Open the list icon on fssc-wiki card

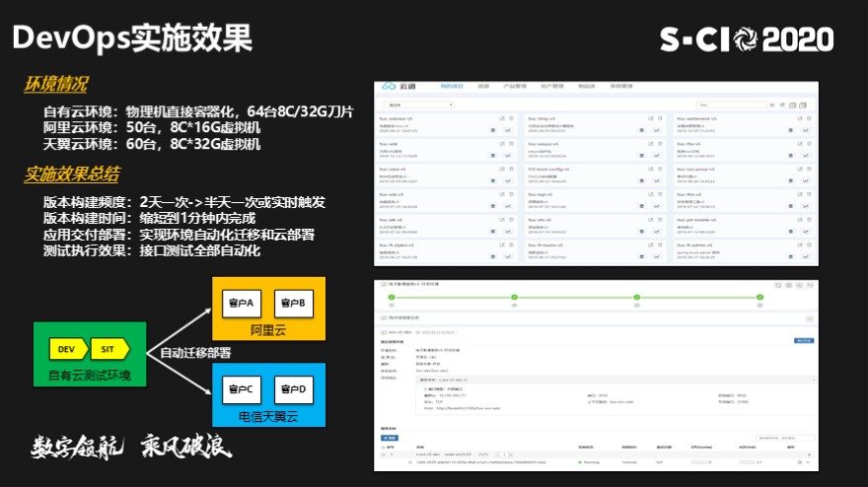tap(492, 156)
